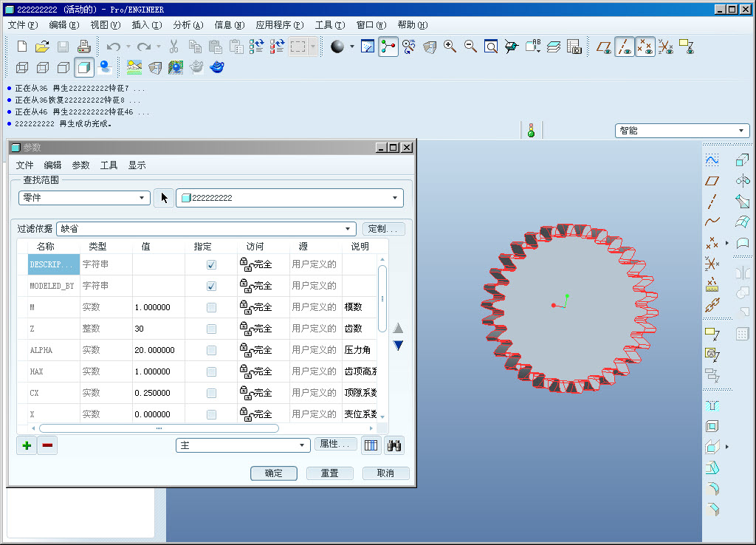Click the 确定 confirm button

pos(274,473)
